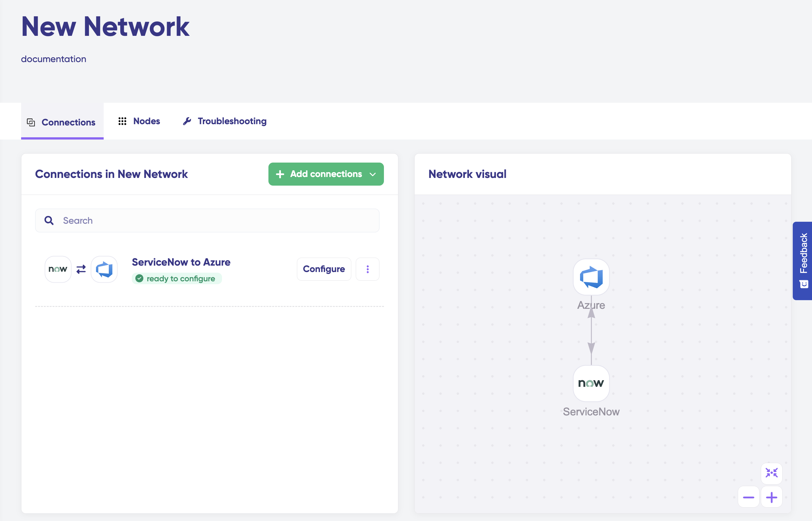This screenshot has width=812, height=521.
Task: Click the ServiceNow to Azure connection name
Action: pos(181,262)
